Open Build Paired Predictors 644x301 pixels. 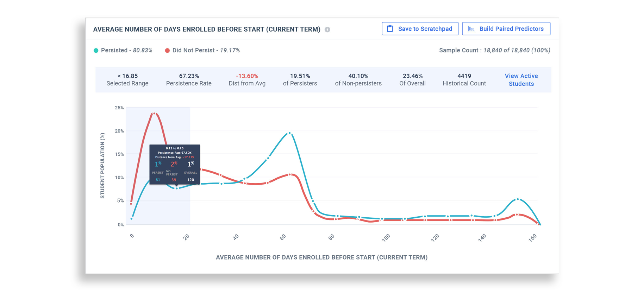click(x=506, y=29)
